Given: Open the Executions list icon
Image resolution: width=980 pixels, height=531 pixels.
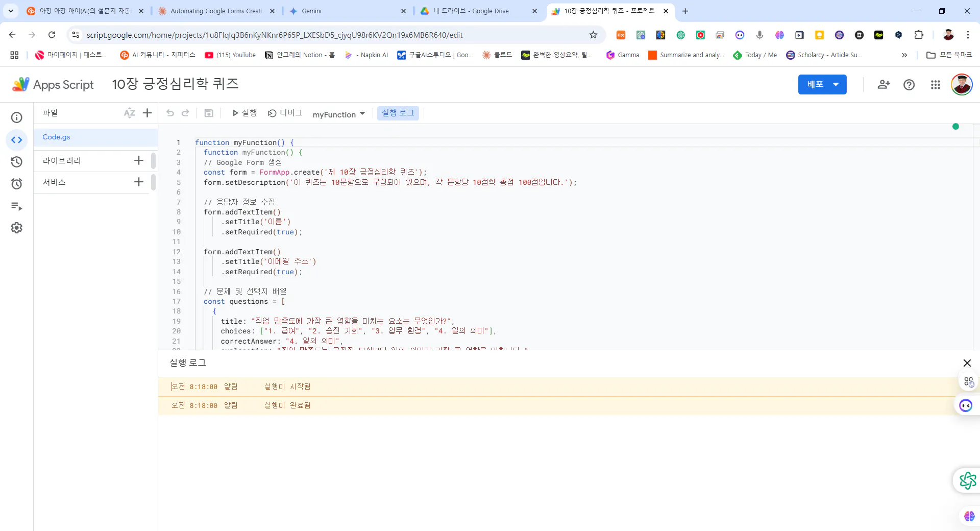Looking at the screenshot, I should (x=17, y=206).
